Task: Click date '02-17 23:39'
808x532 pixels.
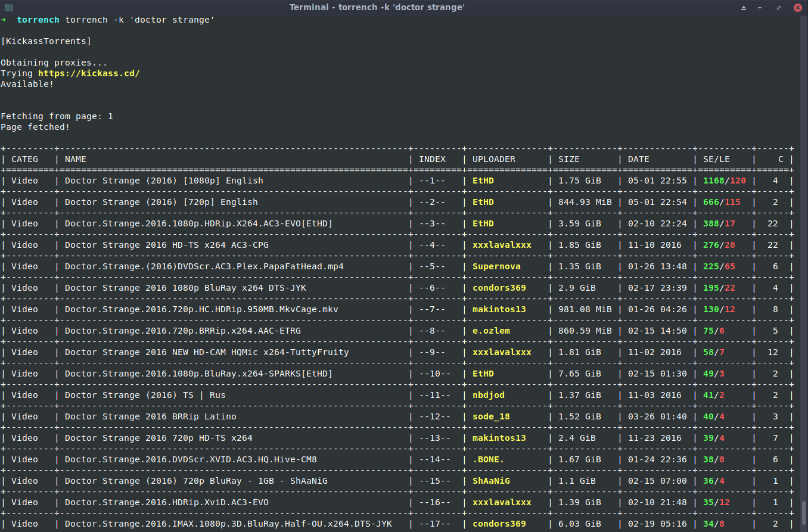Action: (657, 288)
